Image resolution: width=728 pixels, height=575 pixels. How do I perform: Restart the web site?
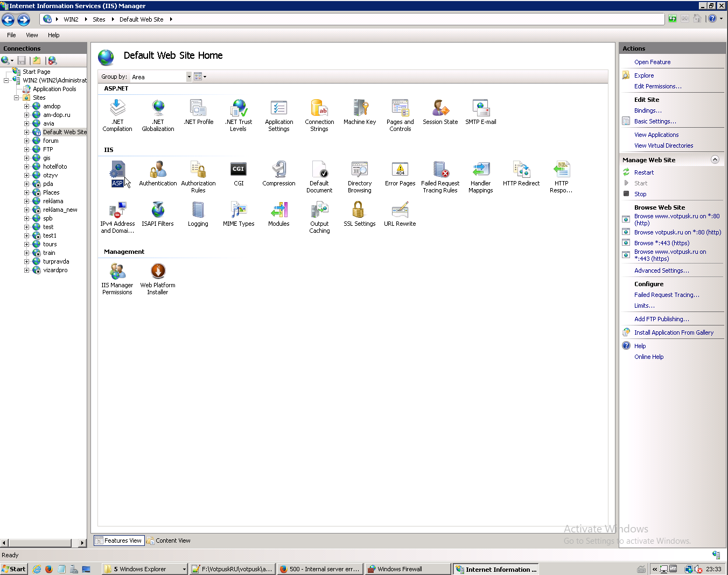pos(644,172)
